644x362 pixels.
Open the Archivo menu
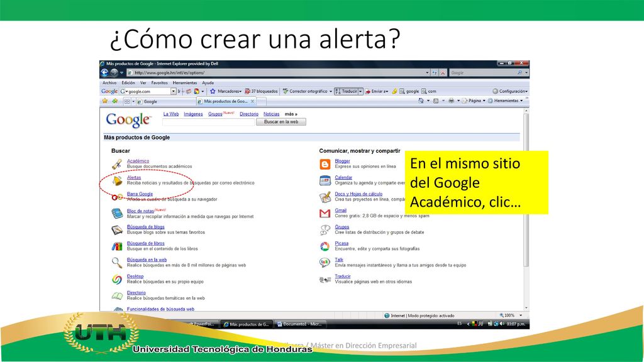click(x=109, y=82)
